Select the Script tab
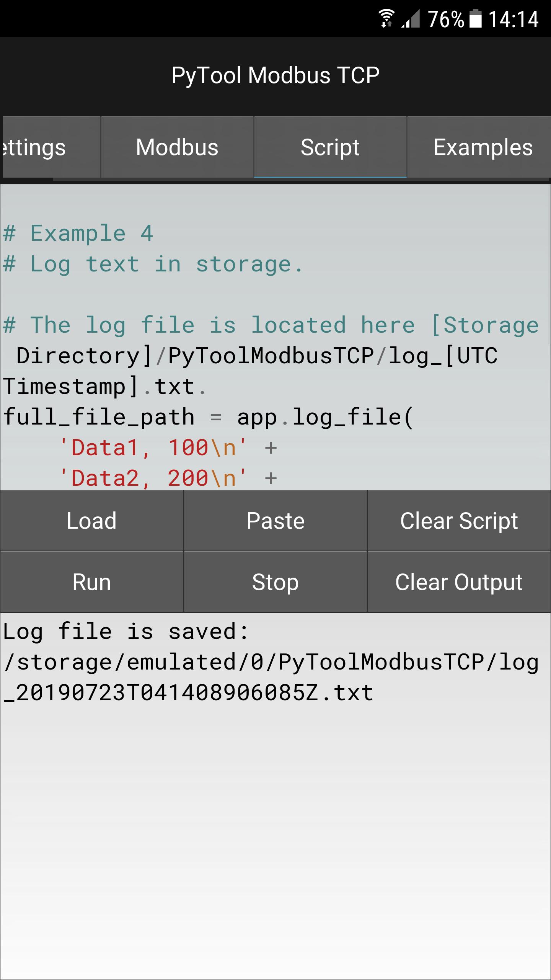551x980 pixels. click(330, 147)
